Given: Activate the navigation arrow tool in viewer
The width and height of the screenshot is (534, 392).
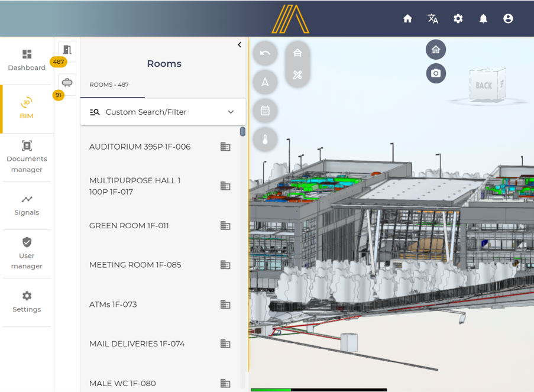Looking at the screenshot, I should click(x=265, y=82).
